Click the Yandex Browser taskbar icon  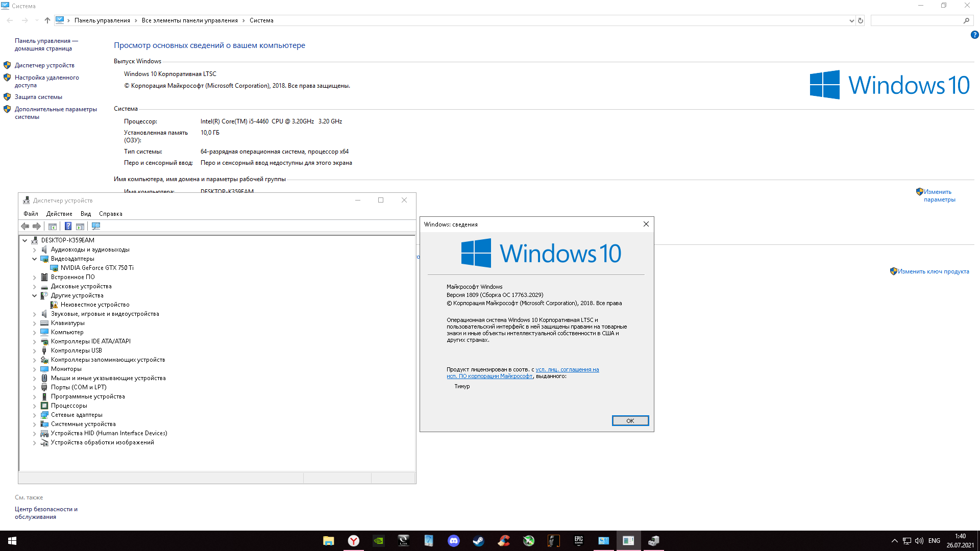click(353, 540)
